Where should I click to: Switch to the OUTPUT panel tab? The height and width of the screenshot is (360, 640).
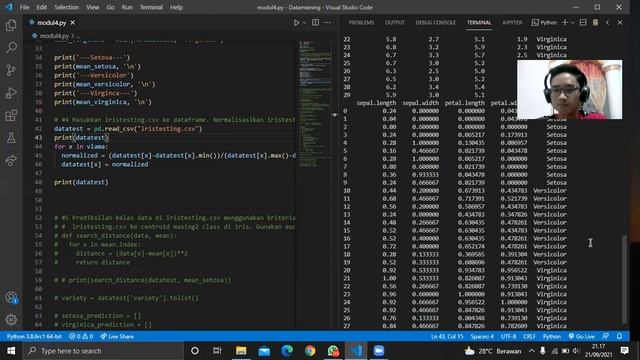tap(395, 22)
